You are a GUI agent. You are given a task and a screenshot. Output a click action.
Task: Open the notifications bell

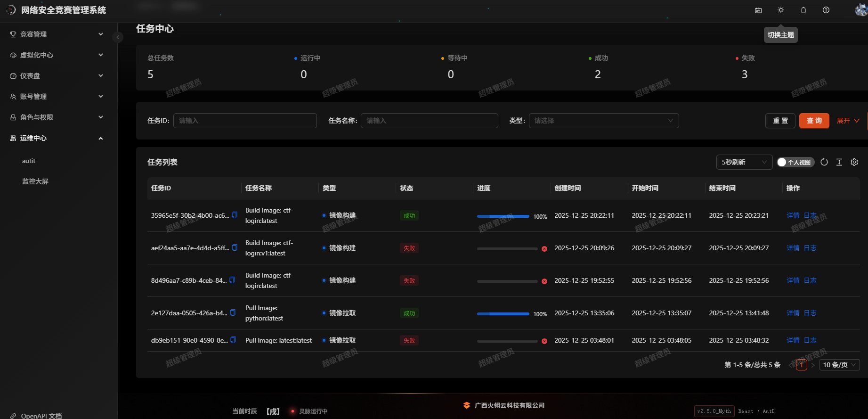click(x=803, y=10)
